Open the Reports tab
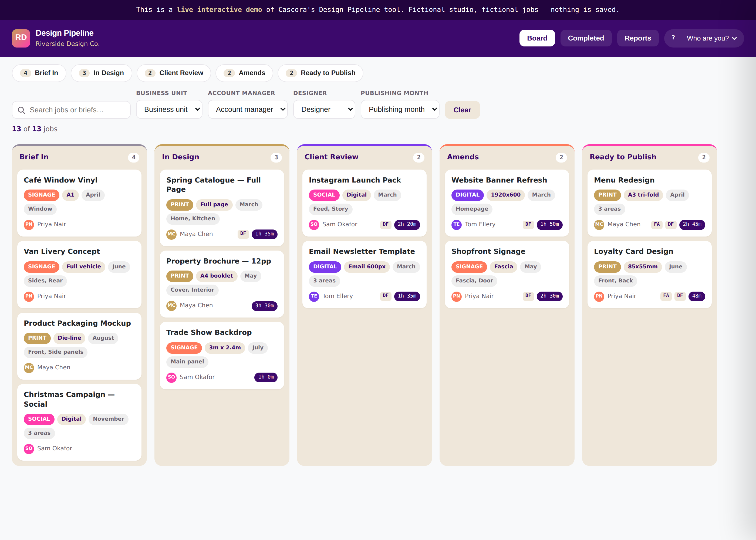 638,38
